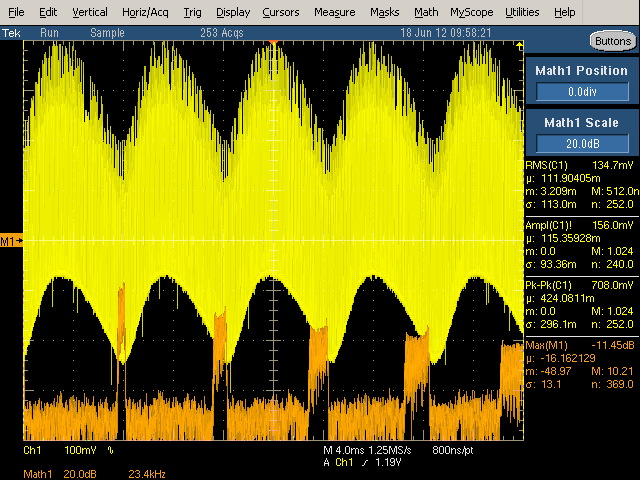Select the Math1 Position value field
Screen dimensions: 640x480
pyautogui.click(x=583, y=91)
